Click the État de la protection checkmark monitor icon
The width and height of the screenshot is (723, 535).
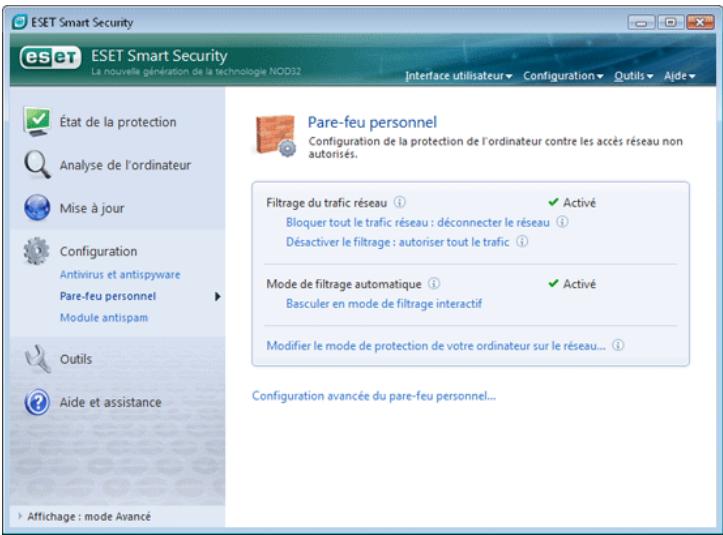coord(37,122)
